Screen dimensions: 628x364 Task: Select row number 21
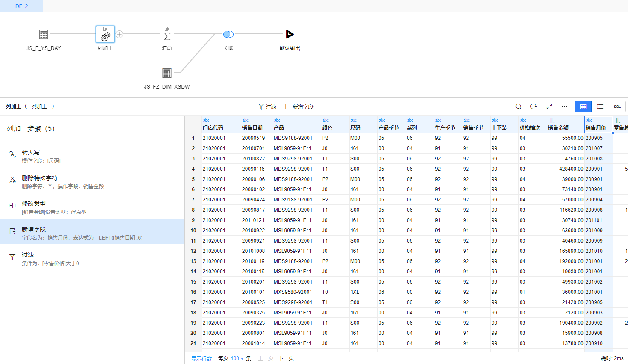(193, 343)
